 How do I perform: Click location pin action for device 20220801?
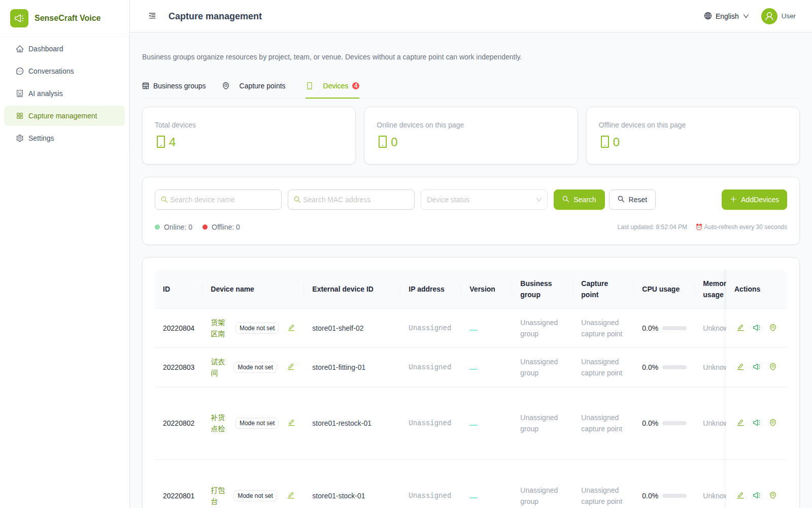773,495
